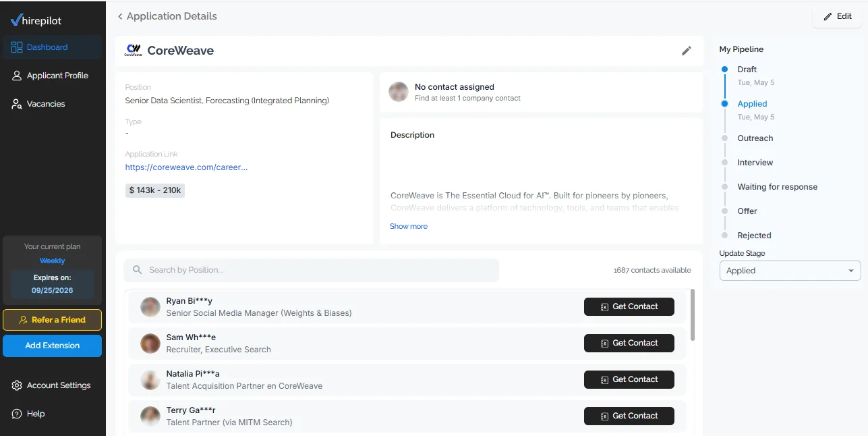Screen dimensions: 868x436
Task: Open the coreweave.com careers link
Action: tap(186, 167)
